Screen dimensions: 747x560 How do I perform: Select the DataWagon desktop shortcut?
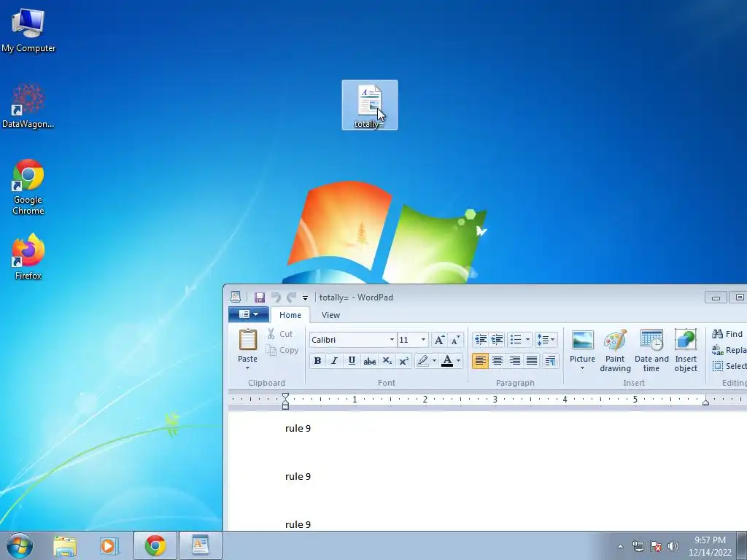click(28, 106)
